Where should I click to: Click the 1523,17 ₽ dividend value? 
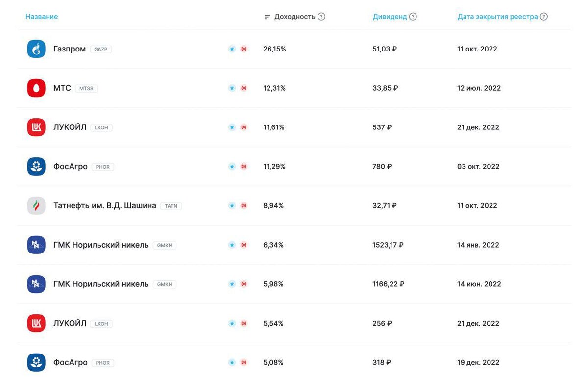[388, 245]
